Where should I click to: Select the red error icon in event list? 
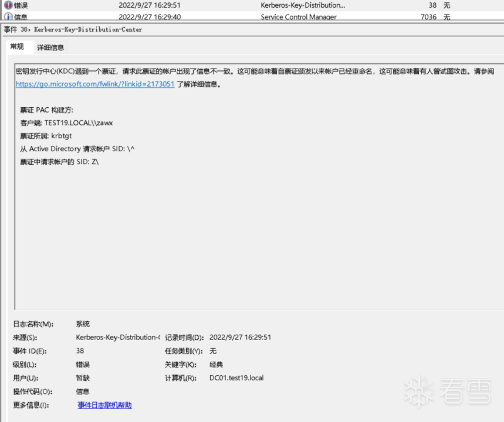tap(8, 5)
